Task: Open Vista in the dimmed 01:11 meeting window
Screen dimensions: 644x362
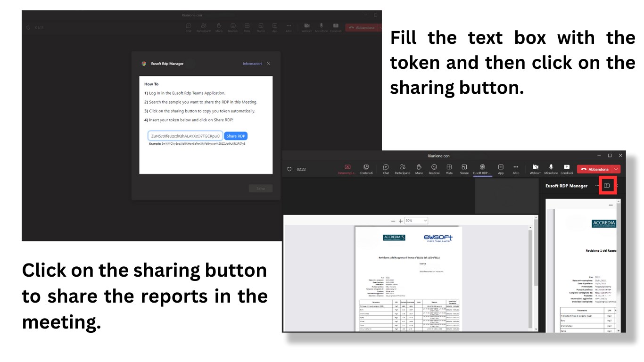Action: 247,27
